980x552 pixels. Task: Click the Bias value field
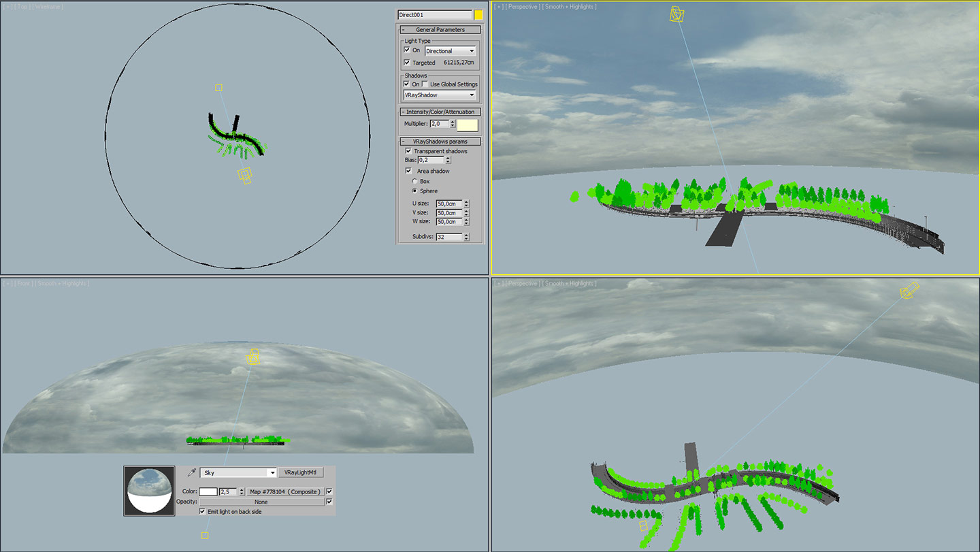click(431, 160)
